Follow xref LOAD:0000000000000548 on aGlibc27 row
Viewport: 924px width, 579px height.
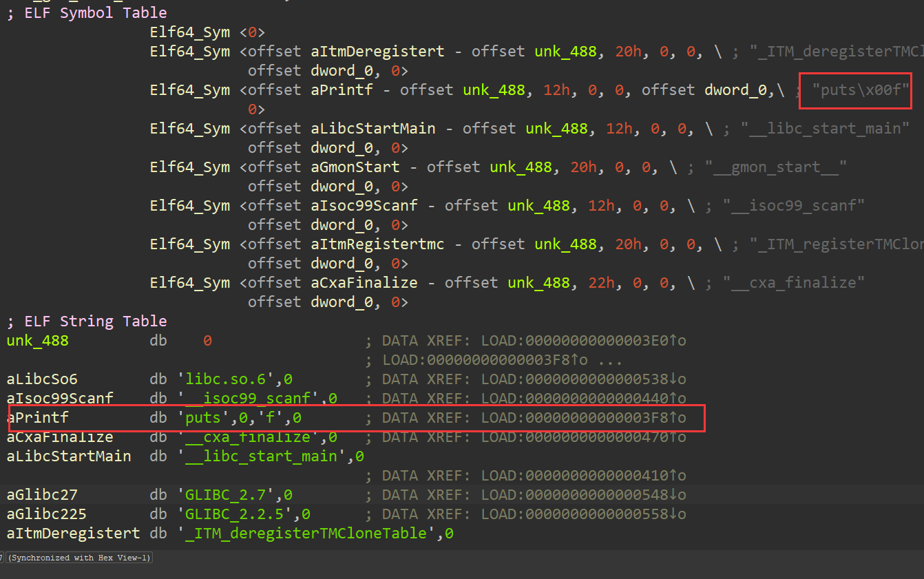[x=584, y=495]
